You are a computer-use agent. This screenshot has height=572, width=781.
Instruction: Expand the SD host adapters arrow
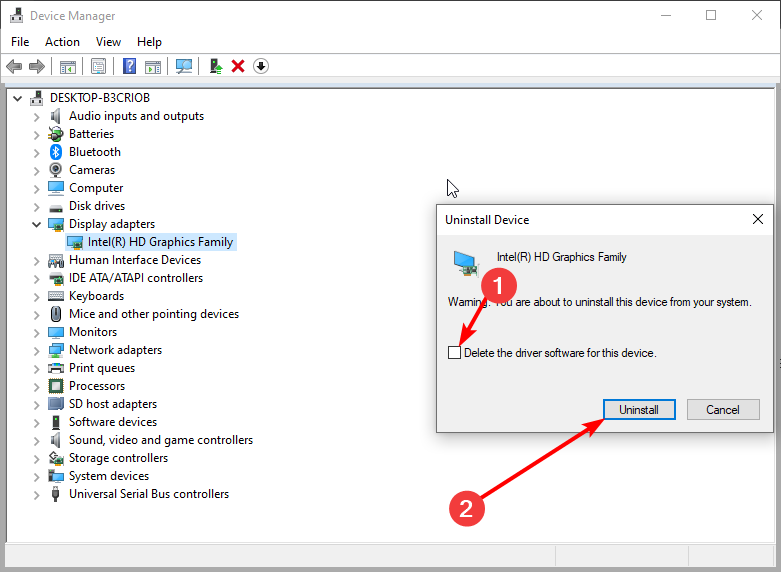click(x=36, y=405)
